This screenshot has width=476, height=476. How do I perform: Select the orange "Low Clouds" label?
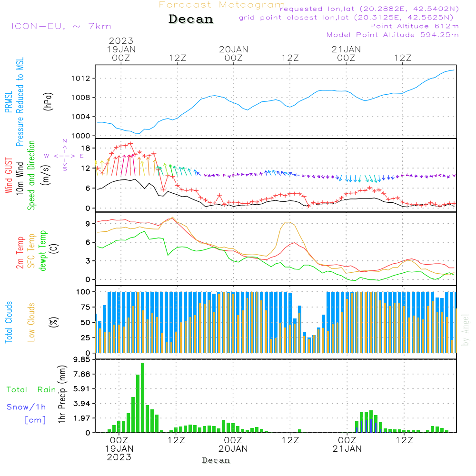(x=31, y=322)
